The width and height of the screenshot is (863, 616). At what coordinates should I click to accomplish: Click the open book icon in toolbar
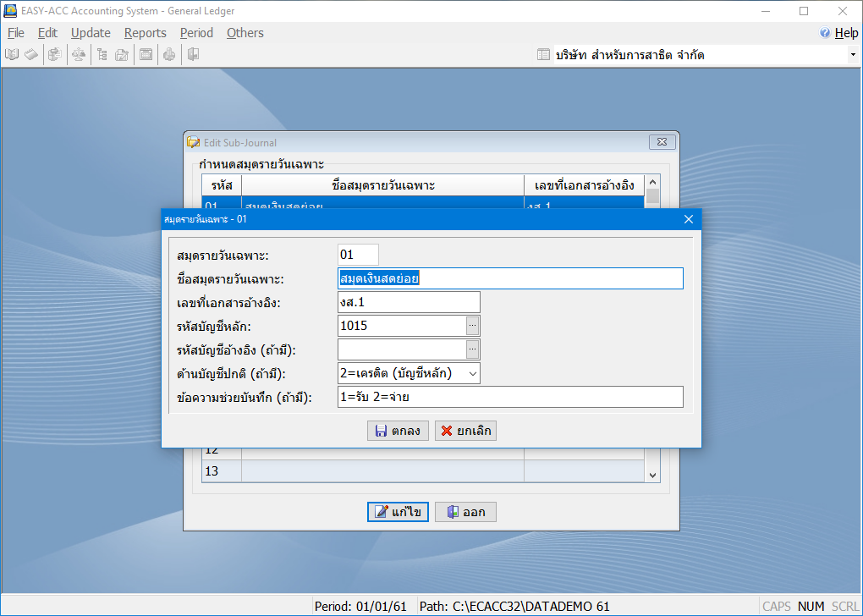pos(13,55)
